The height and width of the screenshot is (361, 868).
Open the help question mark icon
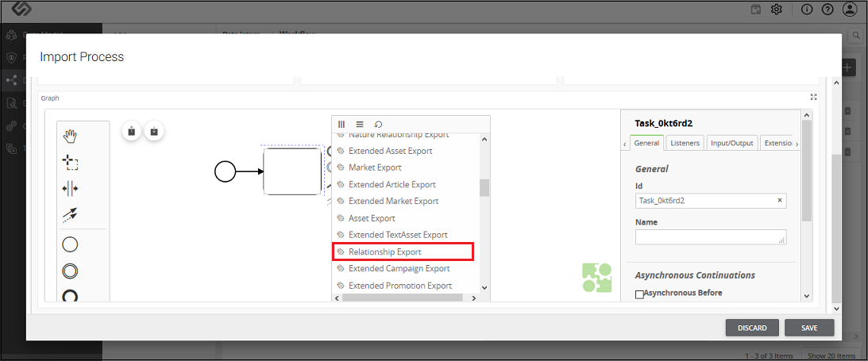coord(827,10)
